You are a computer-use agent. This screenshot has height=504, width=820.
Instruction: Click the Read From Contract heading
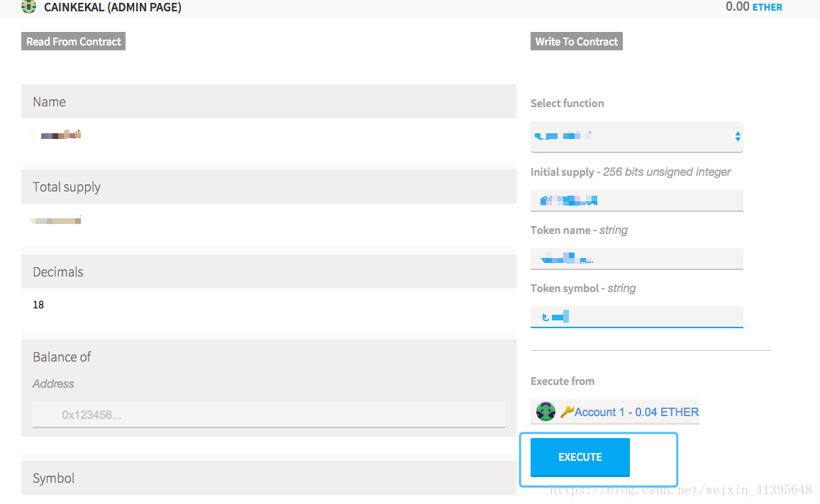coord(73,41)
